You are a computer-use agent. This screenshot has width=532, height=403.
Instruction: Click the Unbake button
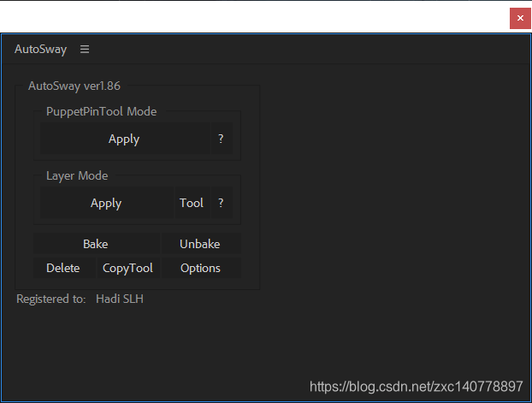(201, 244)
